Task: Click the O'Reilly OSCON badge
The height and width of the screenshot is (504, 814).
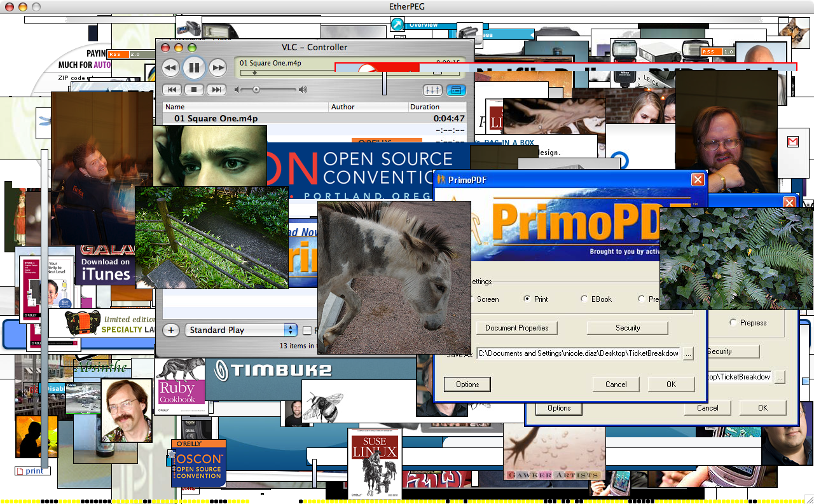Action: [x=198, y=463]
